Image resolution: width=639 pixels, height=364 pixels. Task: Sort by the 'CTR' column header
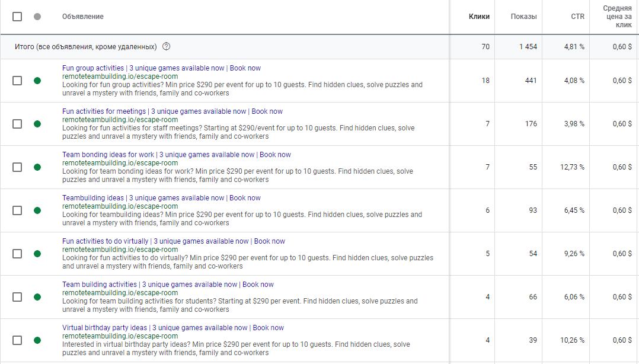577,17
